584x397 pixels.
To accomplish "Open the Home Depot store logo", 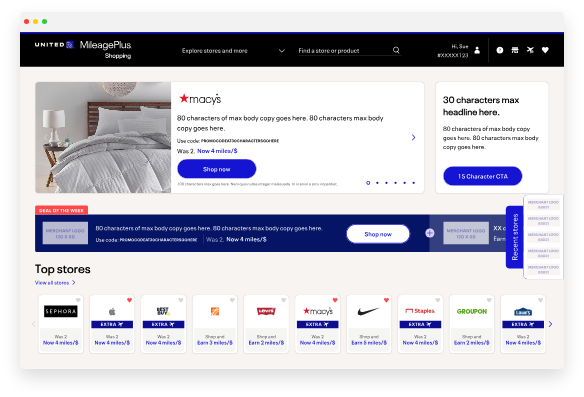I will [215, 311].
